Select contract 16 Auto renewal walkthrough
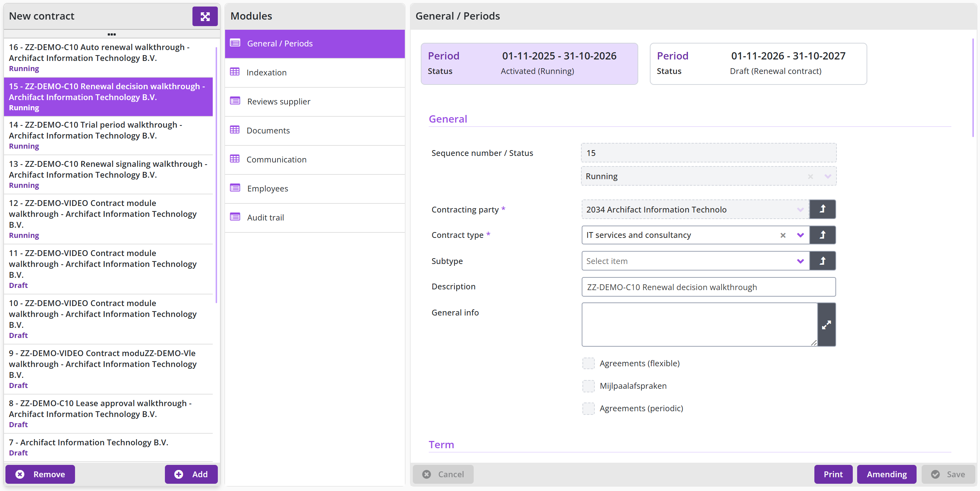980x491 pixels. tap(108, 57)
